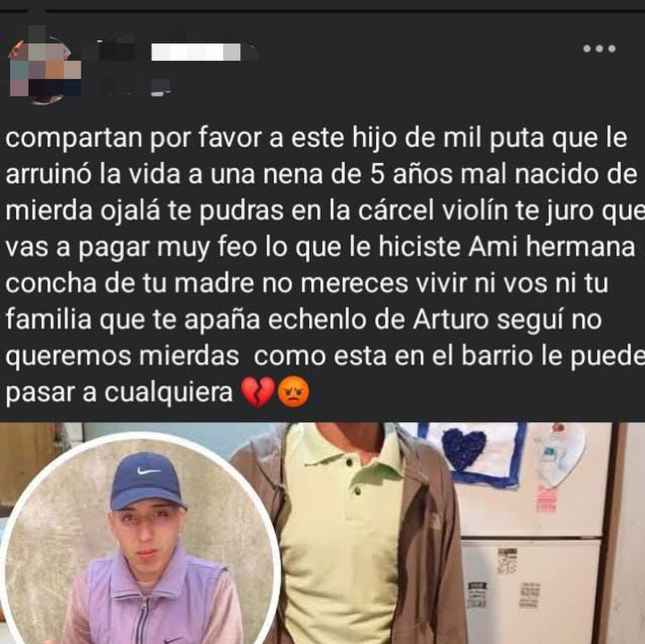Screen dimensions: 645x644
Task: Select the broken heart emoji
Action: coord(257,392)
